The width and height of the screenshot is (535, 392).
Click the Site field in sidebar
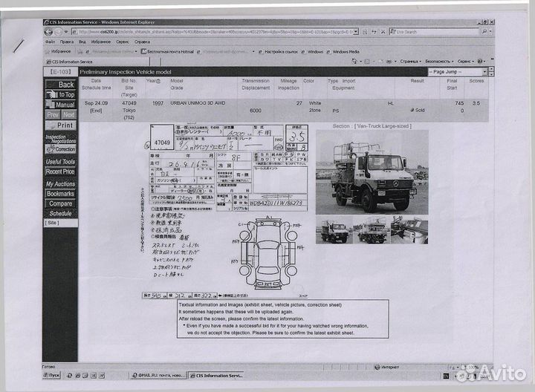tap(61, 223)
